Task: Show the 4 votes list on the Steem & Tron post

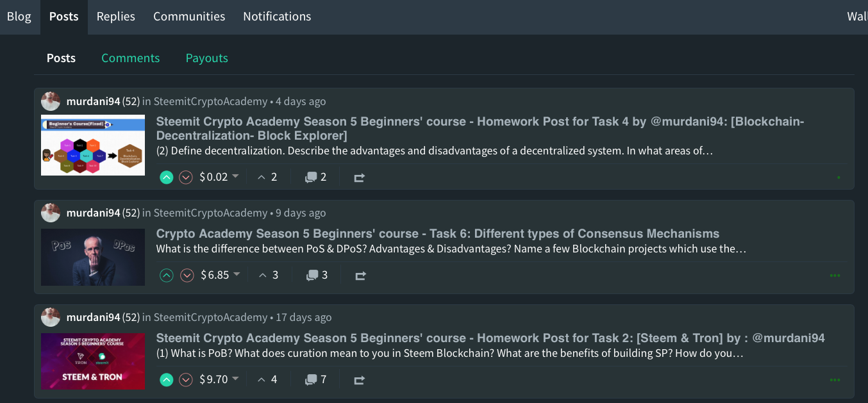Action: coord(267,380)
